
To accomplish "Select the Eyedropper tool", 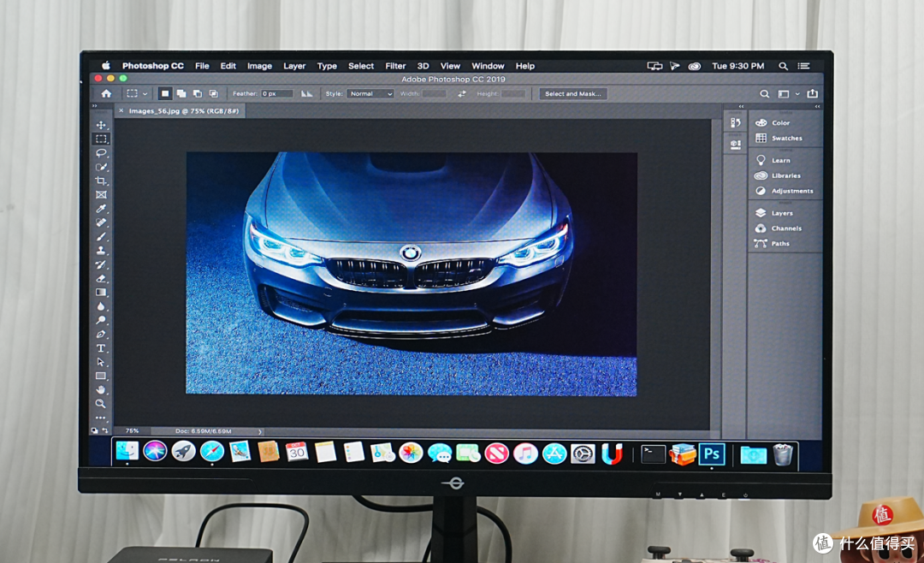I will [101, 209].
